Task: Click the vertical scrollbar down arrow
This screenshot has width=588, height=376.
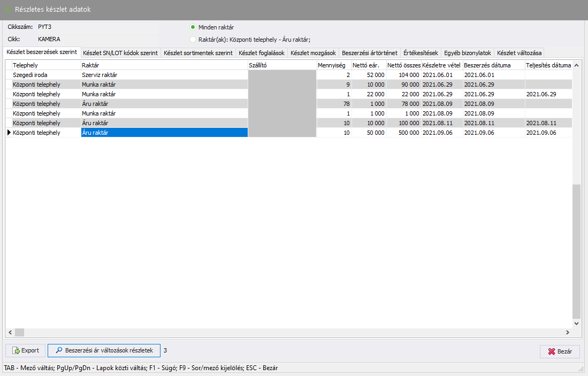Action: 576,324
